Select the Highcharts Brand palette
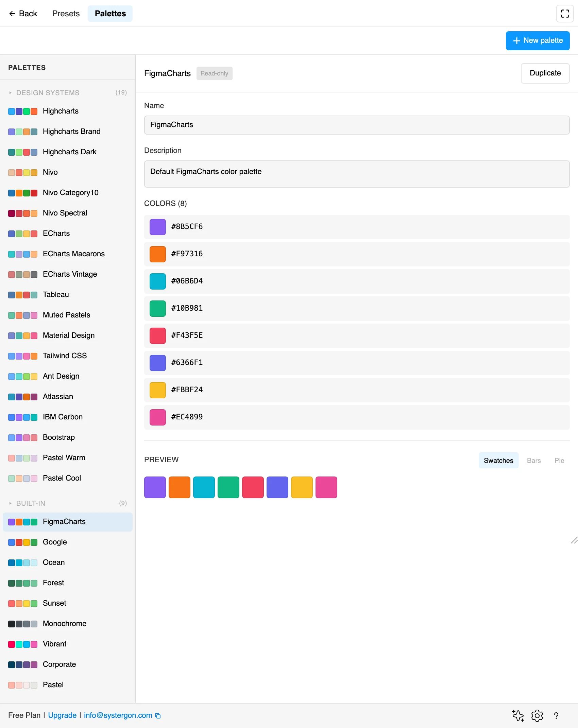 pos(68,132)
